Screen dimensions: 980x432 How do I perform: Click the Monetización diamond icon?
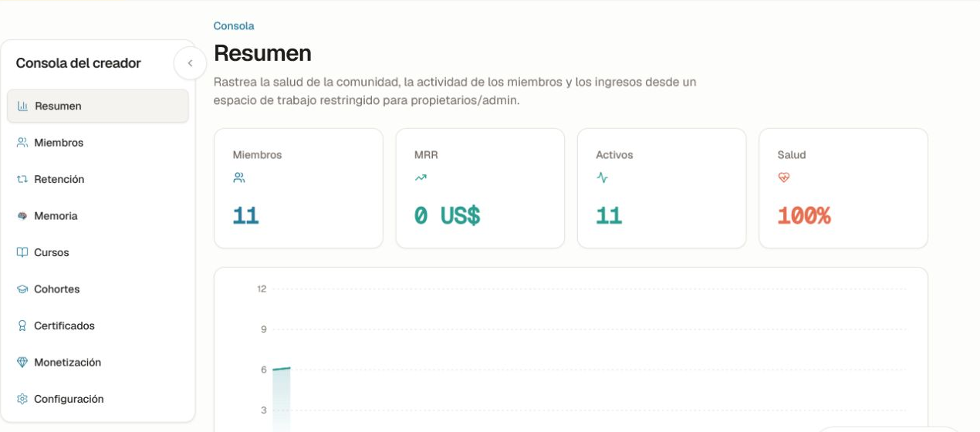click(x=22, y=363)
